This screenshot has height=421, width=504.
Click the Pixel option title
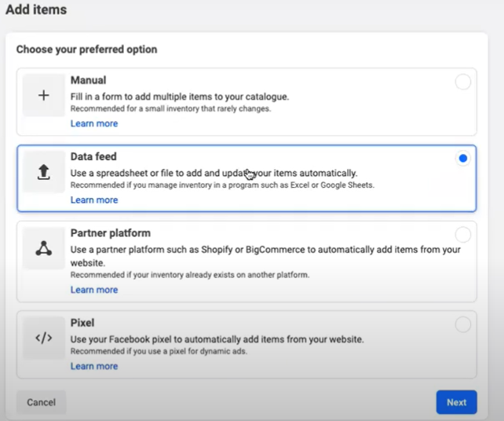point(82,323)
